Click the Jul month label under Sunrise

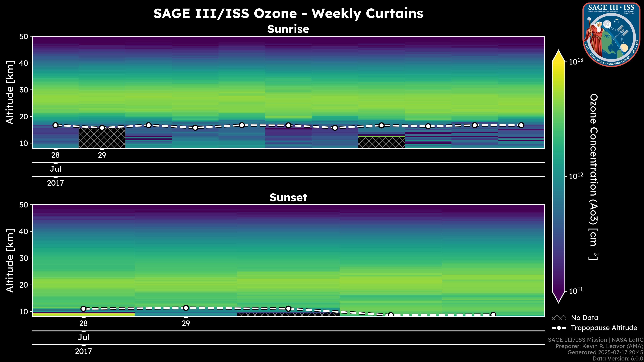click(56, 169)
